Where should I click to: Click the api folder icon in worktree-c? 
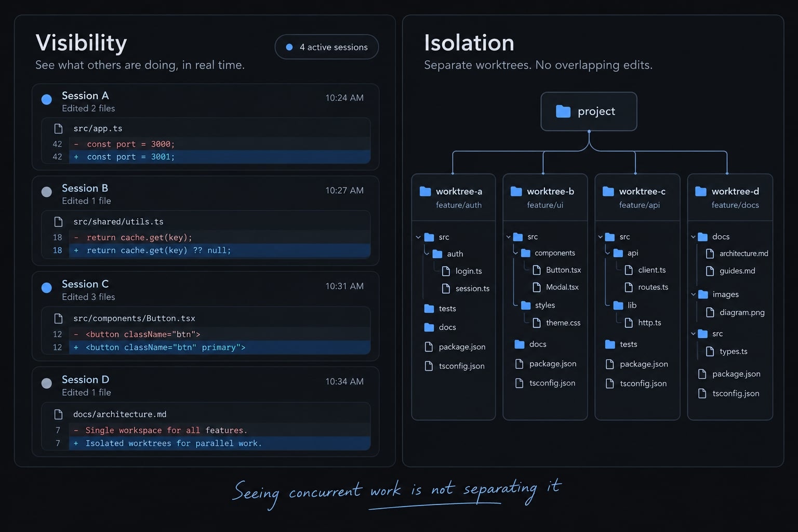[618, 252]
